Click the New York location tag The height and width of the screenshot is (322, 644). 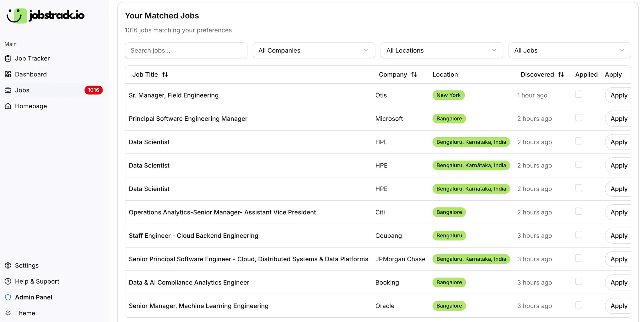[448, 95]
